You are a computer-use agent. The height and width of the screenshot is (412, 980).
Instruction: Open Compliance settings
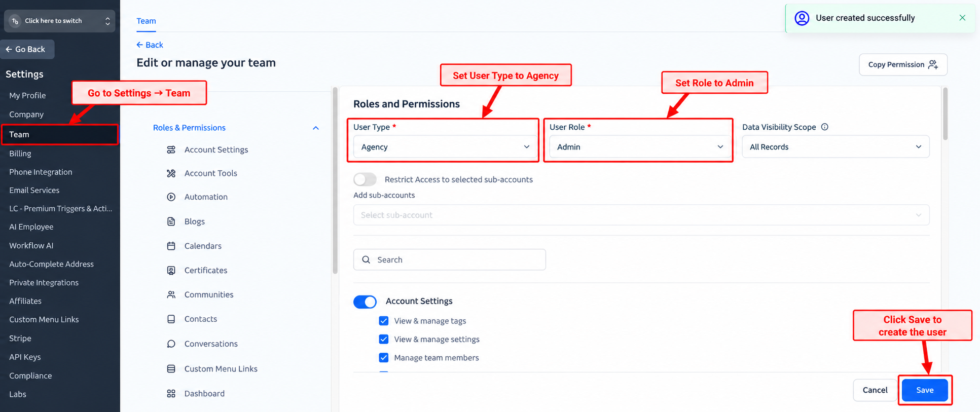tap(30, 376)
